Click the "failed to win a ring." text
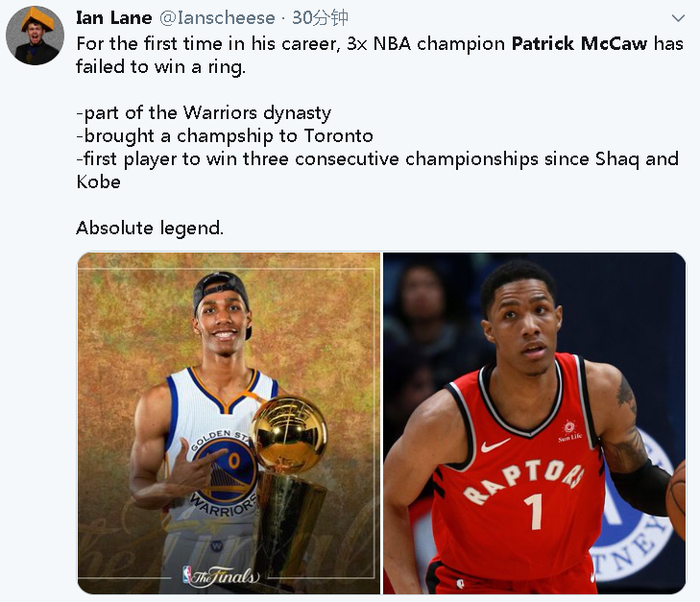 [x=160, y=67]
